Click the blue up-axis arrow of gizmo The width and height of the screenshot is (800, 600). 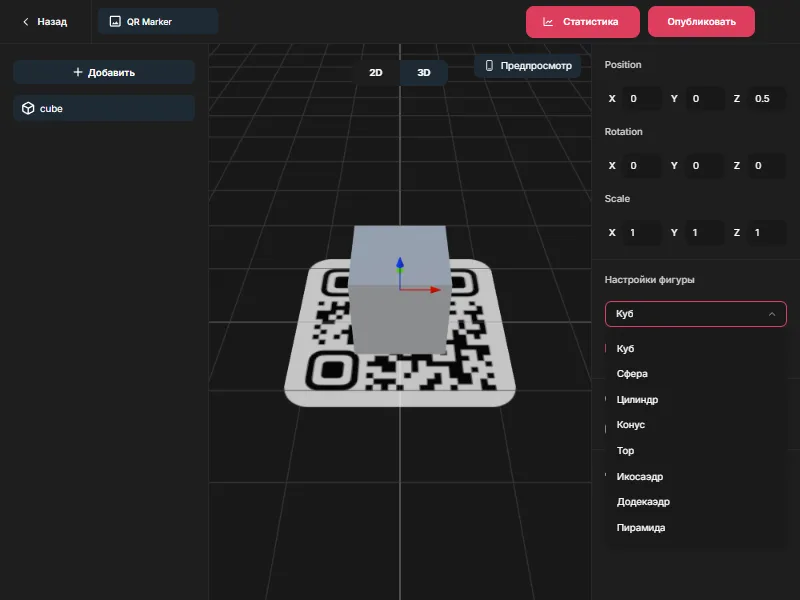click(399, 264)
